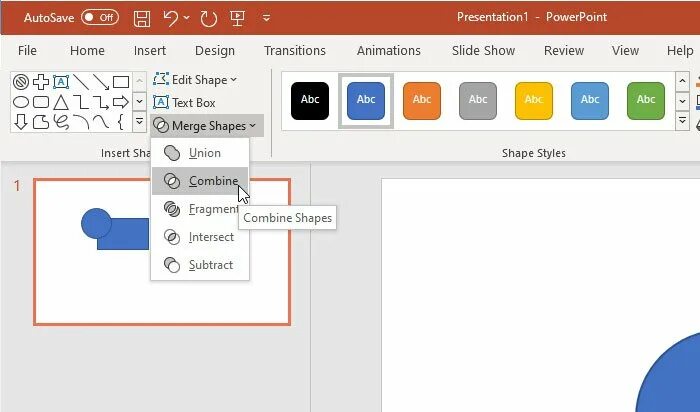Select the Isosceles Triangle shape
700x412 pixels.
61,102
